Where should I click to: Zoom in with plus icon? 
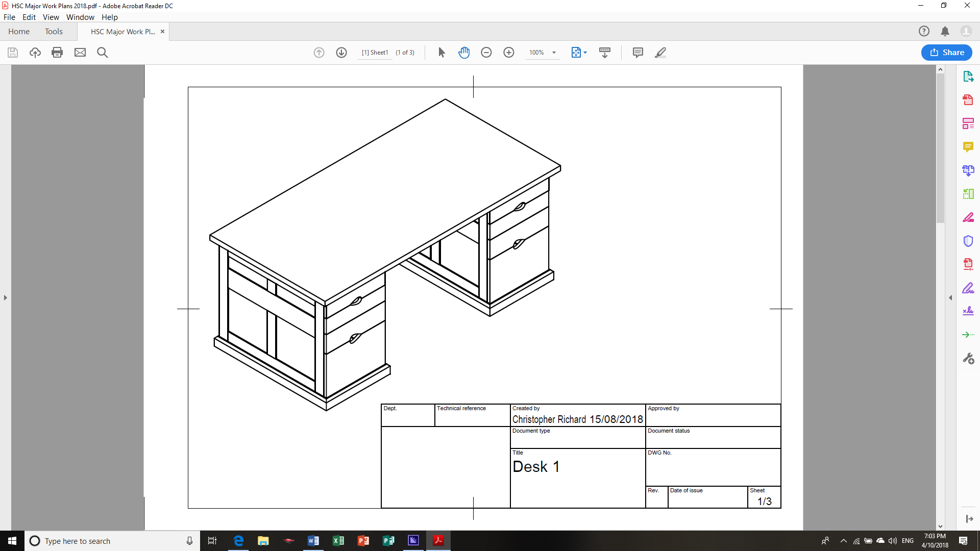pyautogui.click(x=509, y=53)
